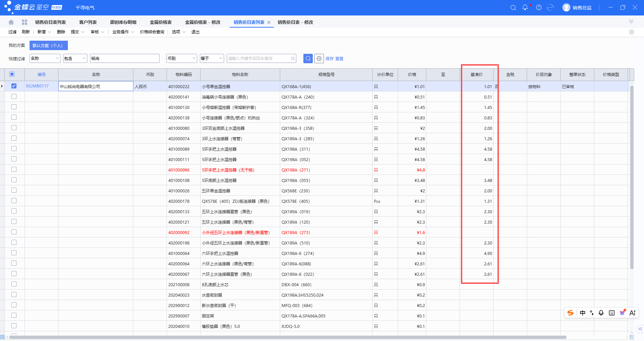
Task: Open the 包含 condition dropdown
Action: [x=75, y=58]
